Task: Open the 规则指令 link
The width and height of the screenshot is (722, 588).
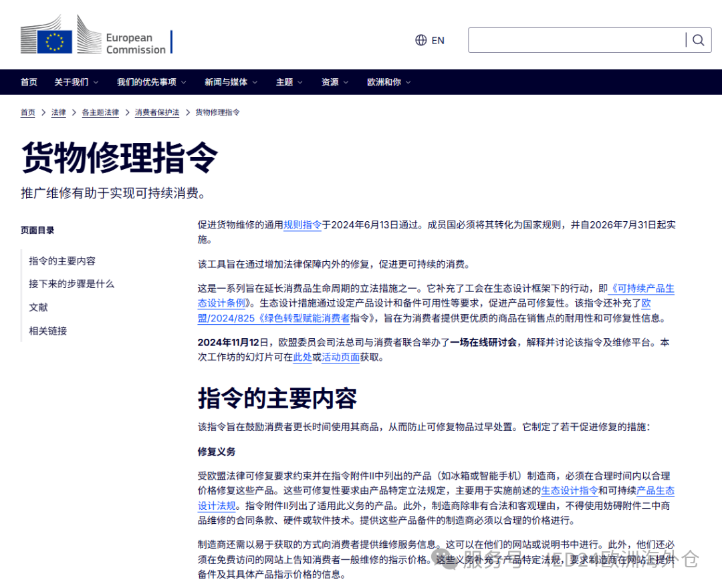Action: click(x=302, y=225)
